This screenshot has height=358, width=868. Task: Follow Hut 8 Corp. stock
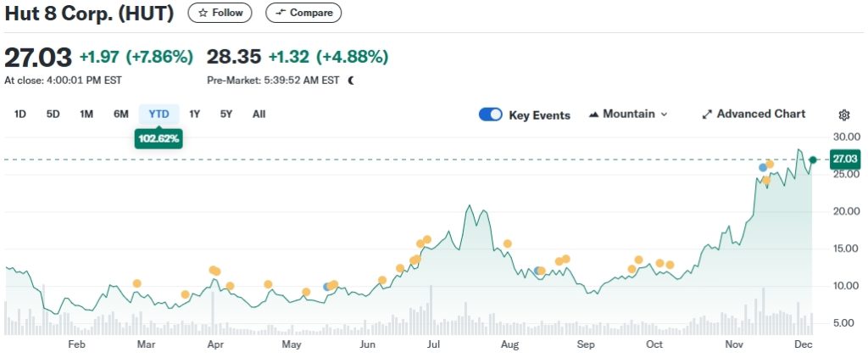pos(220,13)
